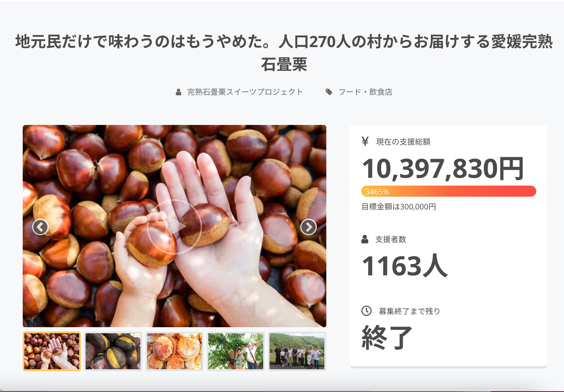Click the clock icon for remaining time

366,311
